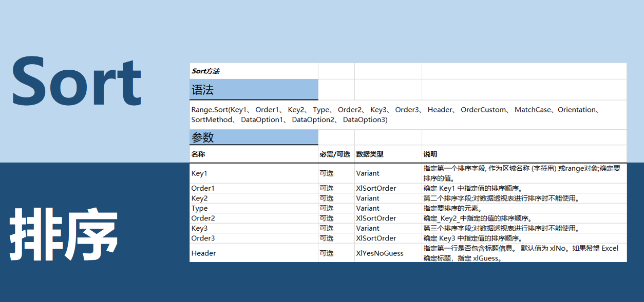
Task: Click the 'Type' name cell
Action: pos(254,208)
